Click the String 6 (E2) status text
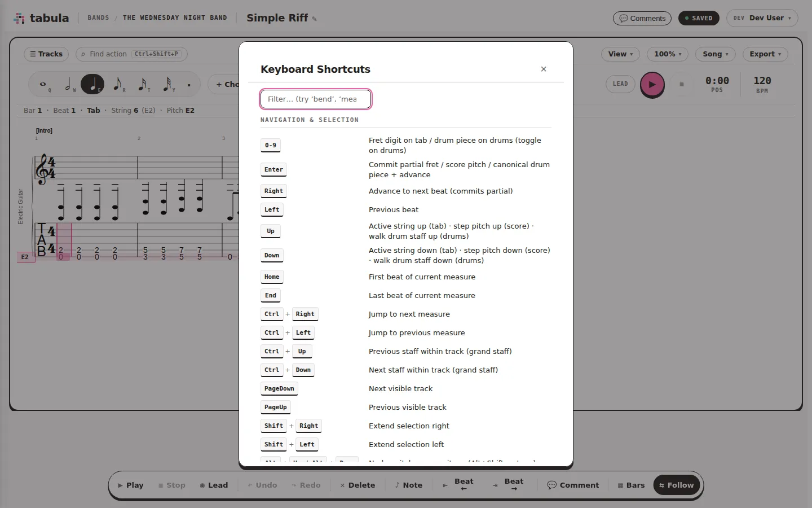The image size is (812, 508). point(133,111)
